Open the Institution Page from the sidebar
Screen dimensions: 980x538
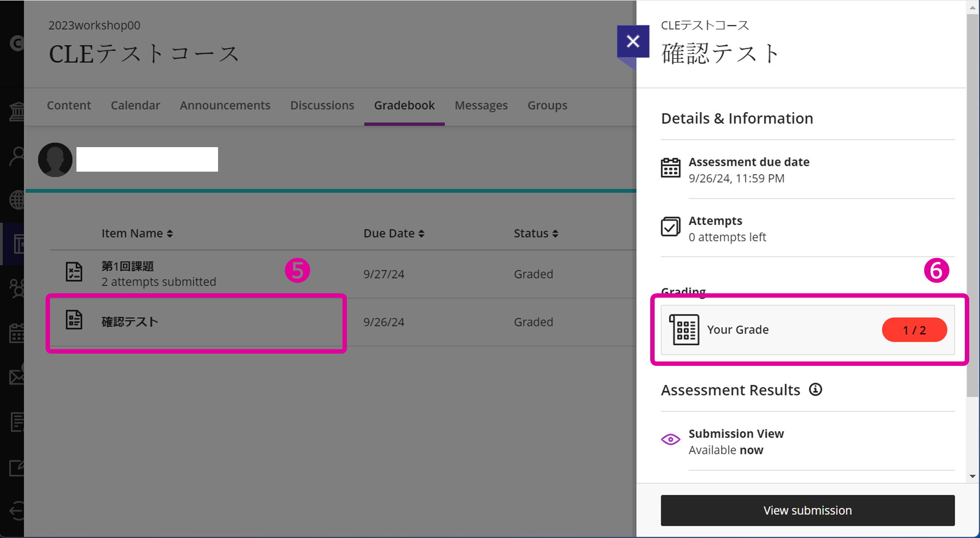pos(18,111)
